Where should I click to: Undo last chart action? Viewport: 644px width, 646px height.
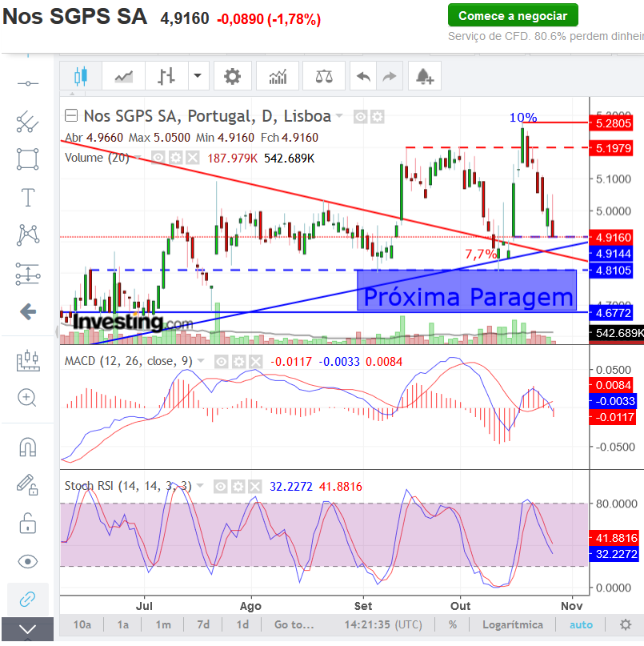tap(363, 76)
